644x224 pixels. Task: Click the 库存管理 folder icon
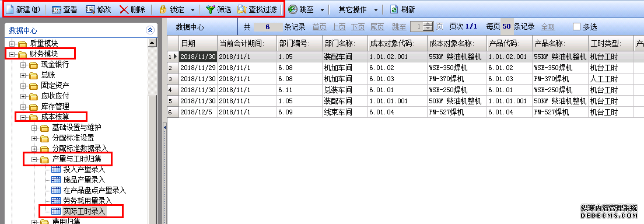tap(34, 107)
